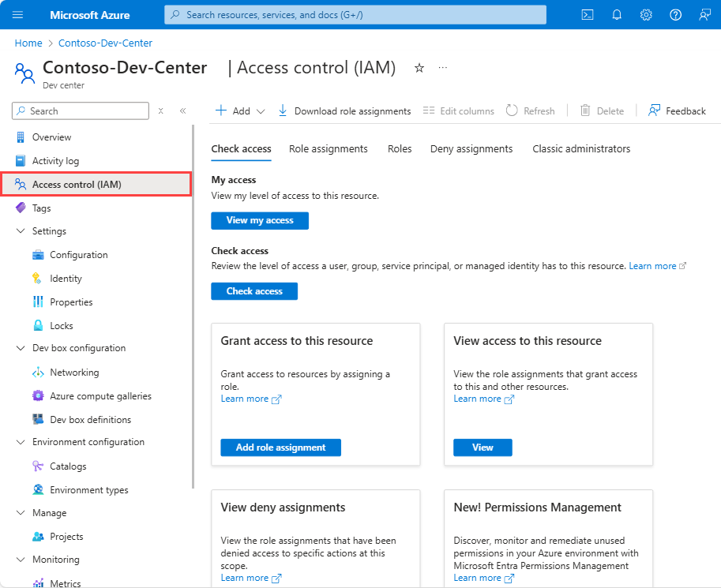Open Cloud Shell from the top bar
This screenshot has height=588, width=721.
click(587, 14)
